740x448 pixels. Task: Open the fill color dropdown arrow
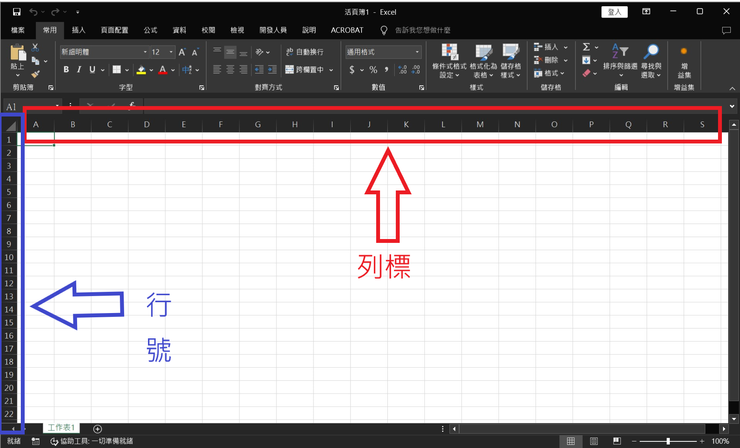[151, 70]
